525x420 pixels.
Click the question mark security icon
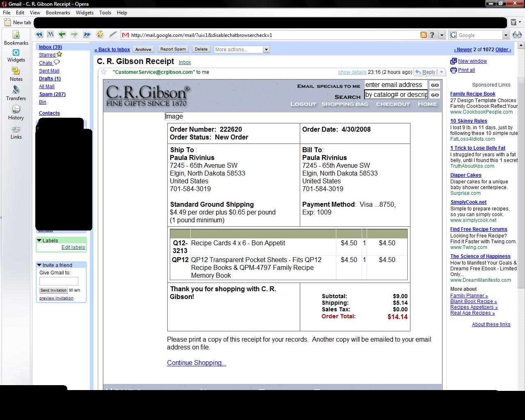point(432,35)
